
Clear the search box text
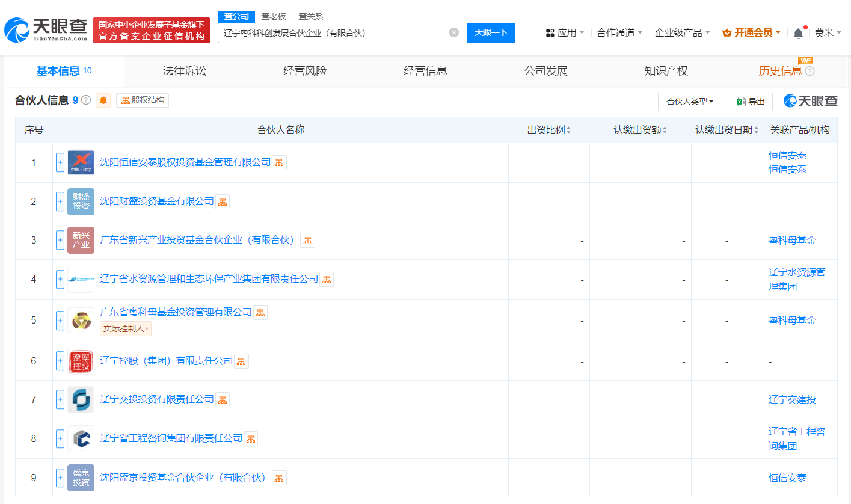[454, 32]
